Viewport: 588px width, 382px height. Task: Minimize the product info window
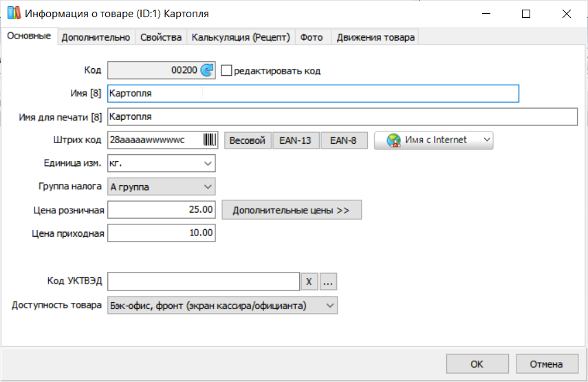[486, 14]
